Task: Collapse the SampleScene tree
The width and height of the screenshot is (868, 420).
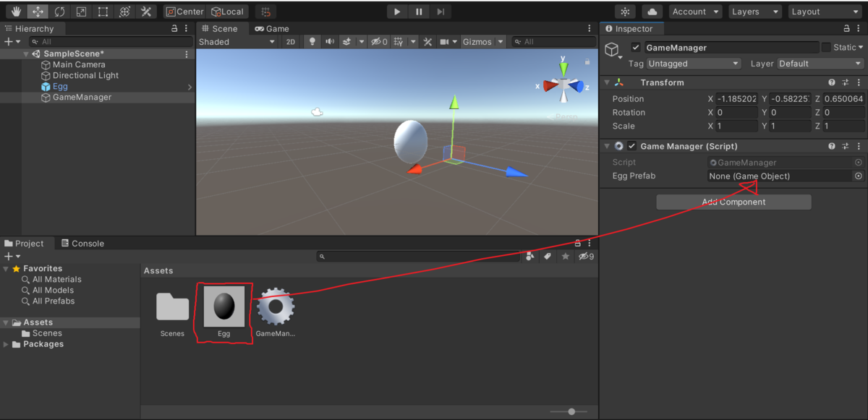Action: coord(26,54)
